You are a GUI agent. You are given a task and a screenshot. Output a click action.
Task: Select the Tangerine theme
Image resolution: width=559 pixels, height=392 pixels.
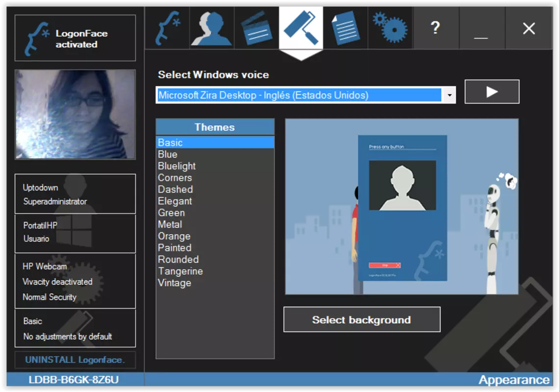[215, 271]
